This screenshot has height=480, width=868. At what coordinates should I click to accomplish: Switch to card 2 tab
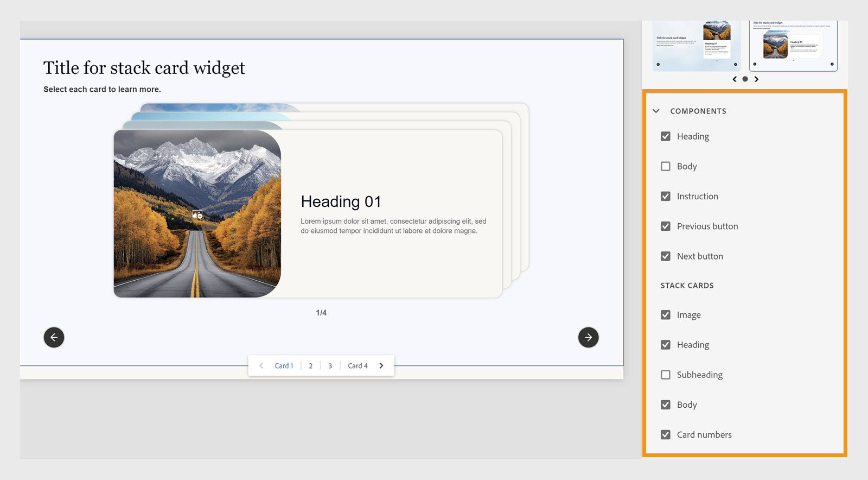(x=311, y=365)
